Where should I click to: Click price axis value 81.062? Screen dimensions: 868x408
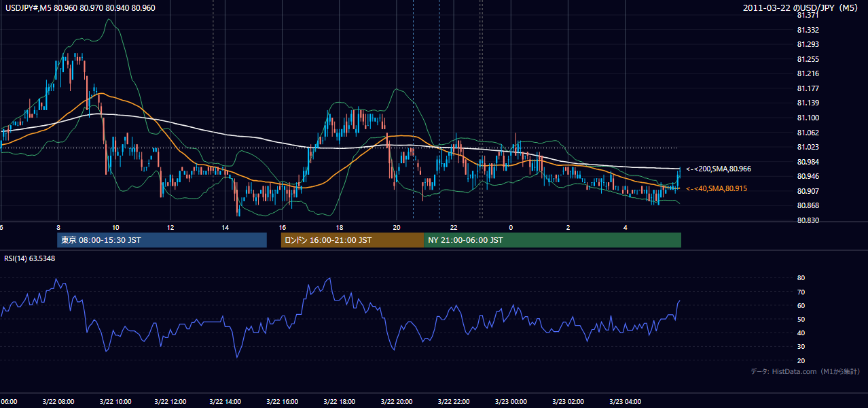point(808,133)
